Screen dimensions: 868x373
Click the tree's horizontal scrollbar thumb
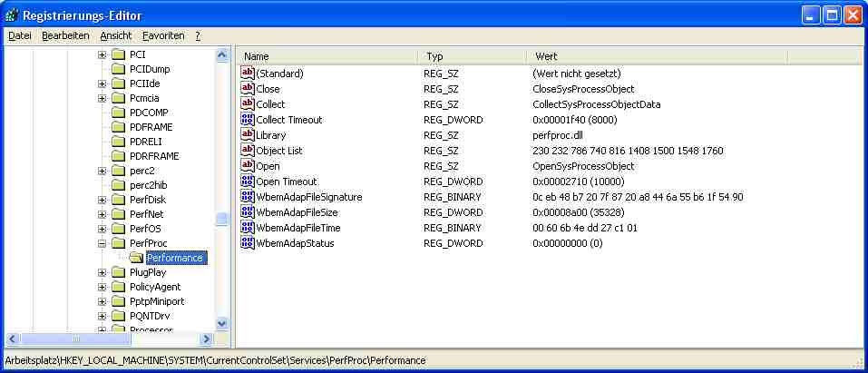tap(76, 339)
